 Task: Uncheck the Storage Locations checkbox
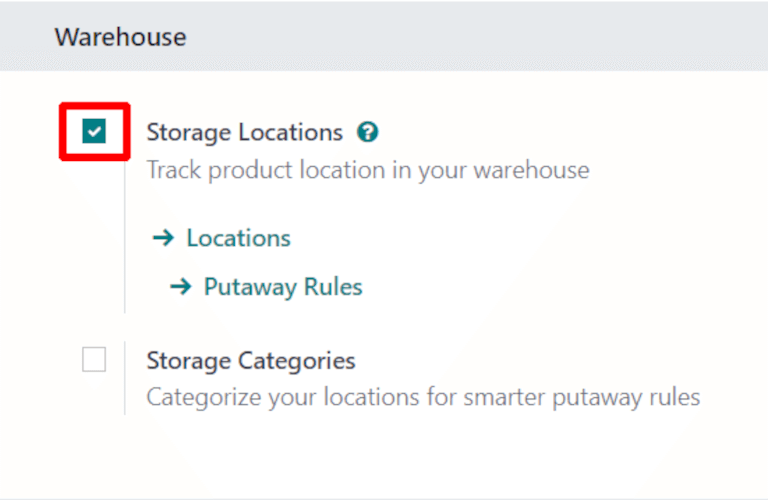pyautogui.click(x=94, y=131)
